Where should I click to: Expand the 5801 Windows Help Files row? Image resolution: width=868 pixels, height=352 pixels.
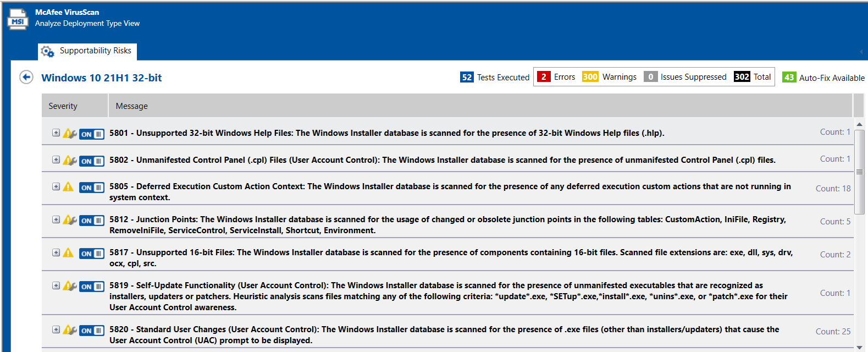coord(56,133)
